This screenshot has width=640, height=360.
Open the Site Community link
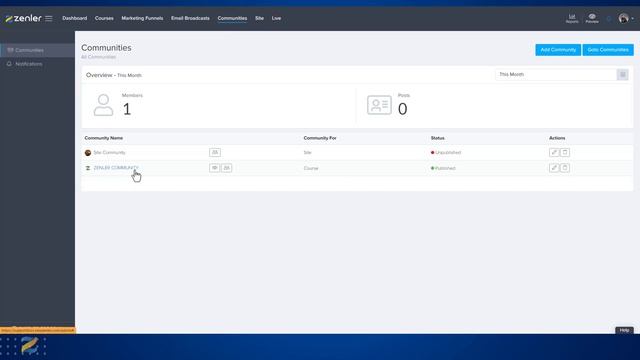click(109, 152)
